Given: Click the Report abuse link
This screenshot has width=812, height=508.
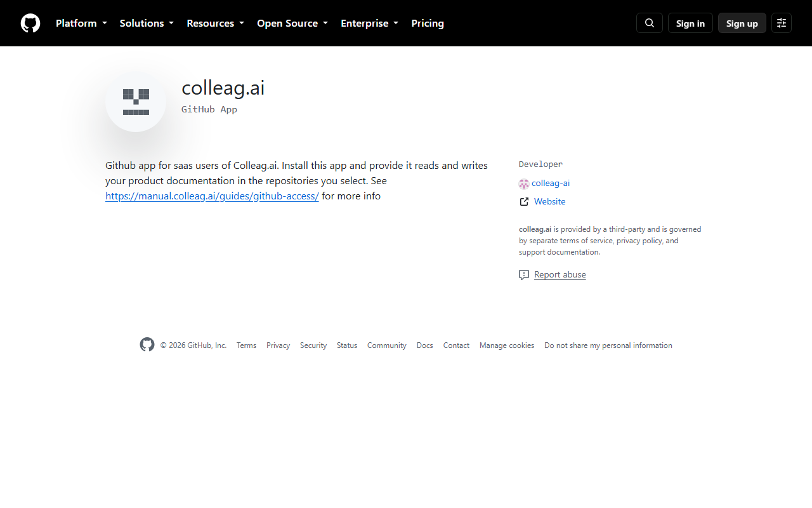Looking at the screenshot, I should tap(560, 274).
